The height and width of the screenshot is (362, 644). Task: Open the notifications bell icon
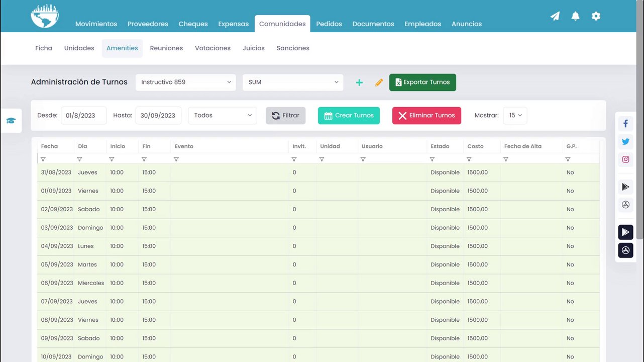[x=576, y=16]
